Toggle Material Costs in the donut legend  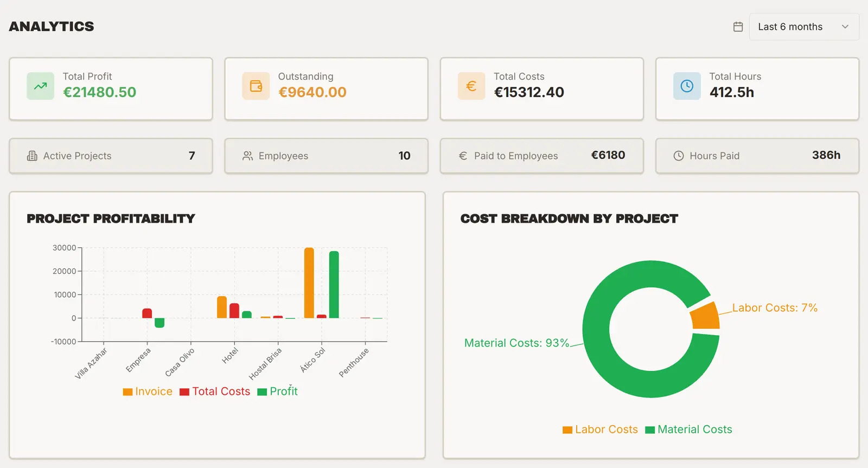[x=688, y=429]
